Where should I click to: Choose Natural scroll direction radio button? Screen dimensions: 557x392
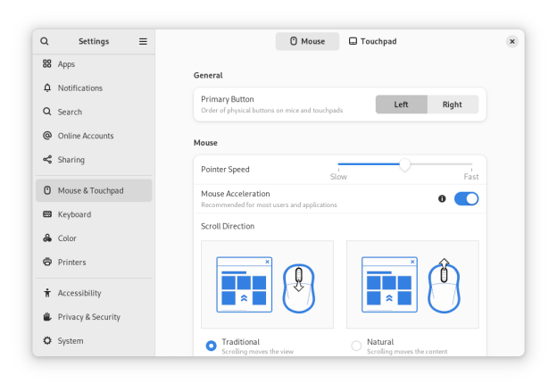pyautogui.click(x=356, y=346)
